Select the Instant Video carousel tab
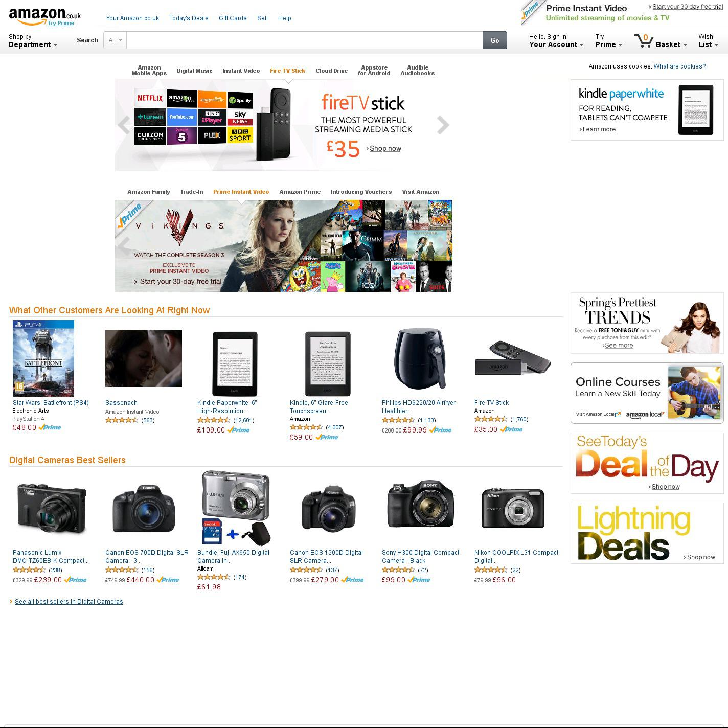The image size is (728, 728). coord(241,71)
